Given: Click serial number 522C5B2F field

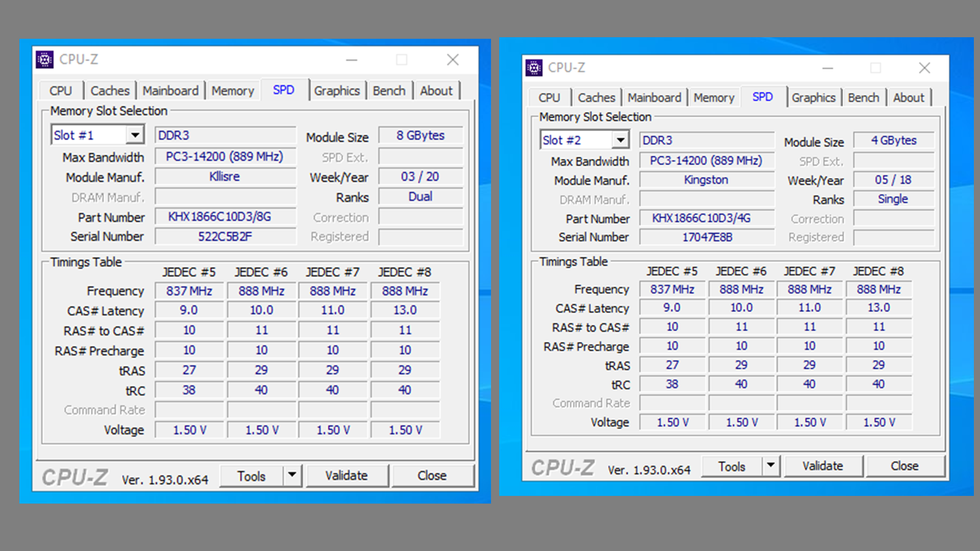Looking at the screenshot, I should (x=225, y=237).
